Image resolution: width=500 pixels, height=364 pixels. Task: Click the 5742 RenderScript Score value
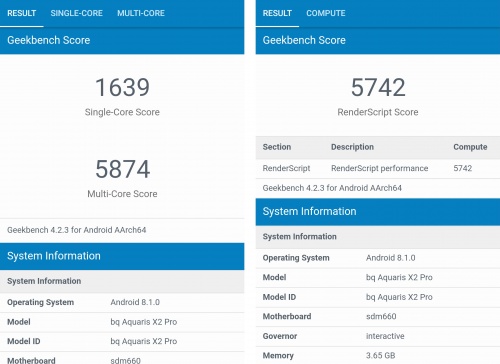coord(378,87)
